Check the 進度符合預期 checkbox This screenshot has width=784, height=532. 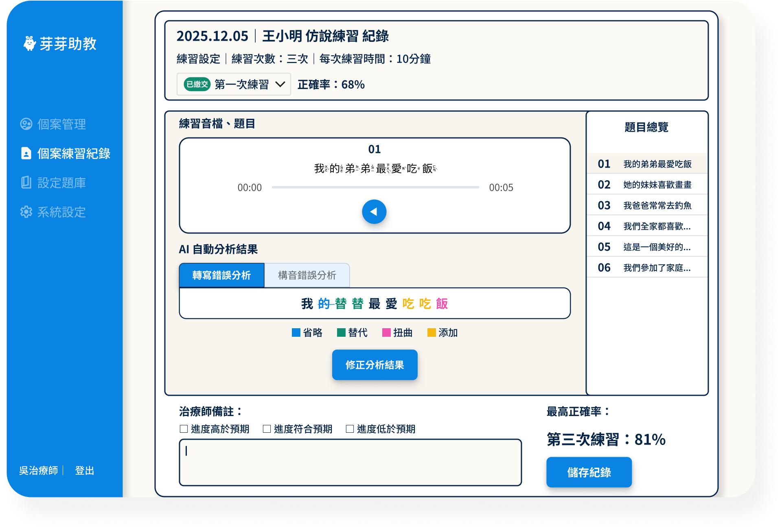tap(267, 429)
